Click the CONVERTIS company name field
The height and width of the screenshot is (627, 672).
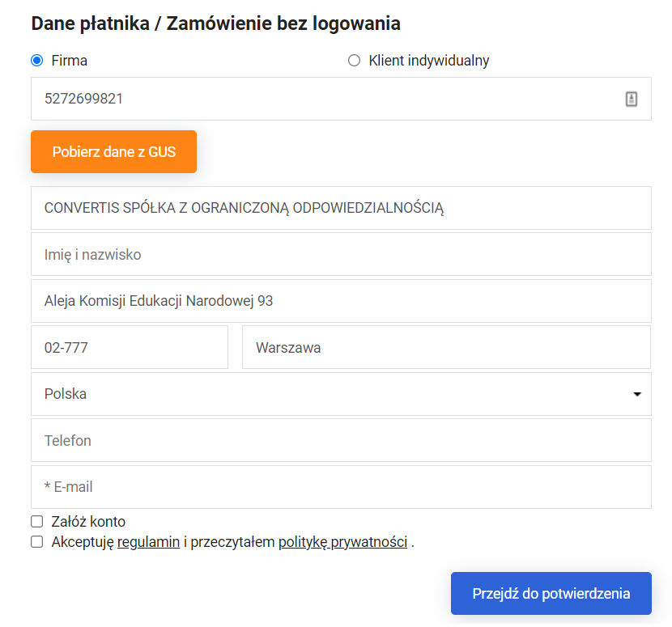click(340, 208)
